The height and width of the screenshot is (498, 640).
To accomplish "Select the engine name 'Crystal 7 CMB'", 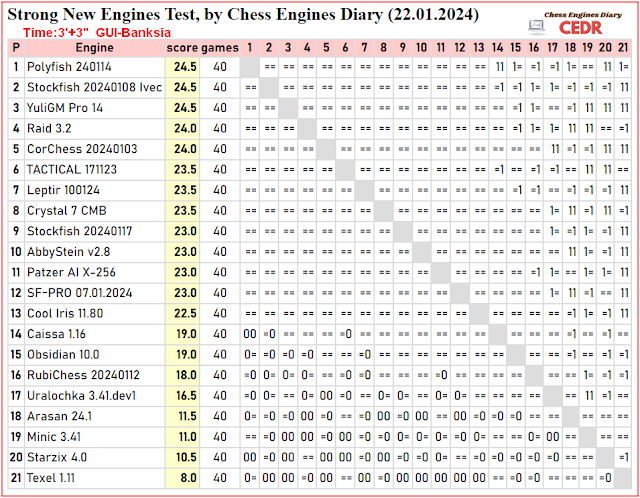I will click(67, 211).
